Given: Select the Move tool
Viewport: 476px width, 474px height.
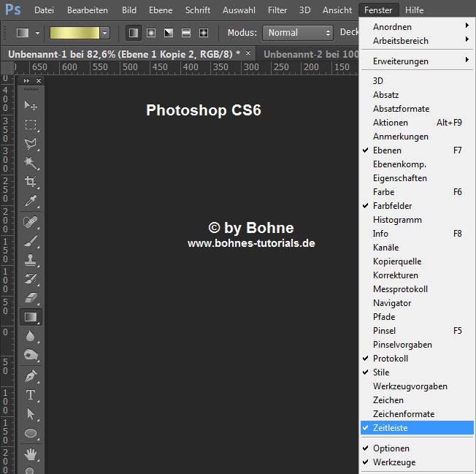Looking at the screenshot, I should click(31, 106).
